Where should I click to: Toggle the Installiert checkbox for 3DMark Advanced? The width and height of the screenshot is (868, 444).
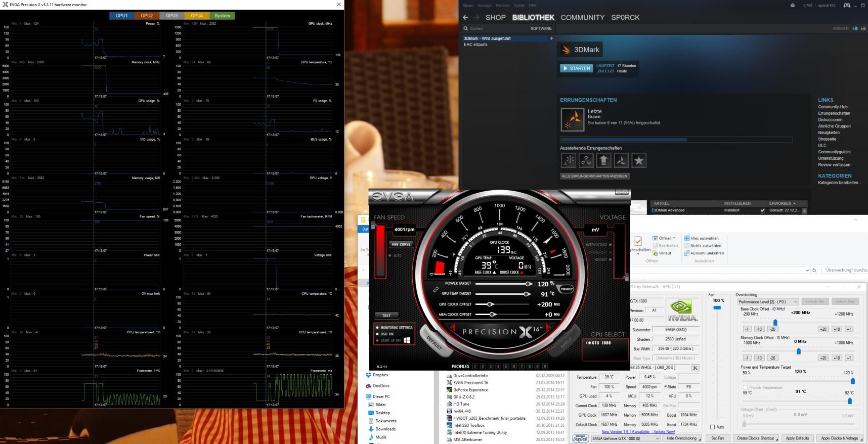763,210
